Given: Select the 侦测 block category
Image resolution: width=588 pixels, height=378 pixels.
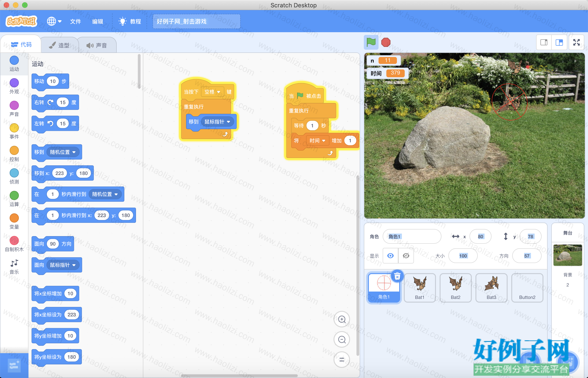Looking at the screenshot, I should point(14,177).
